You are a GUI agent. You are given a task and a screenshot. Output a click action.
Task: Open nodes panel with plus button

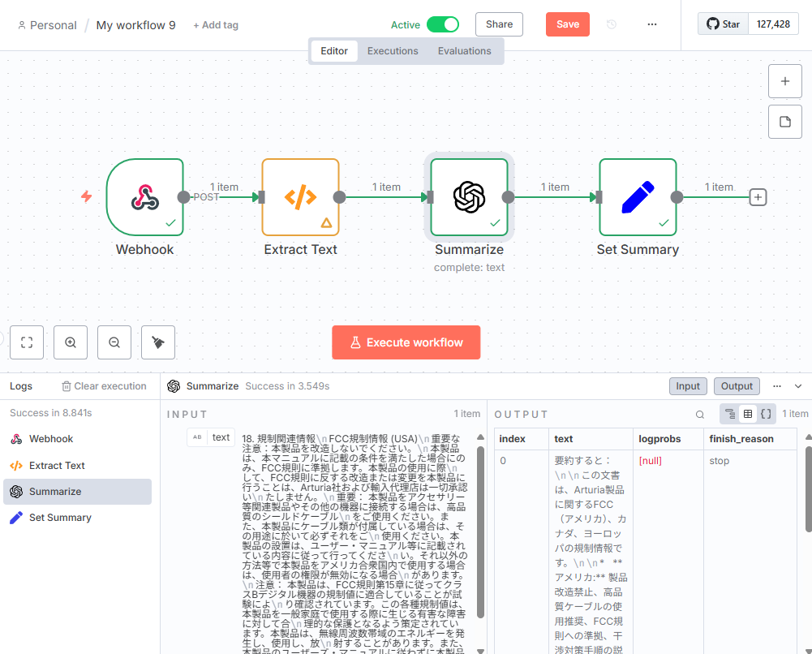pyautogui.click(x=785, y=81)
